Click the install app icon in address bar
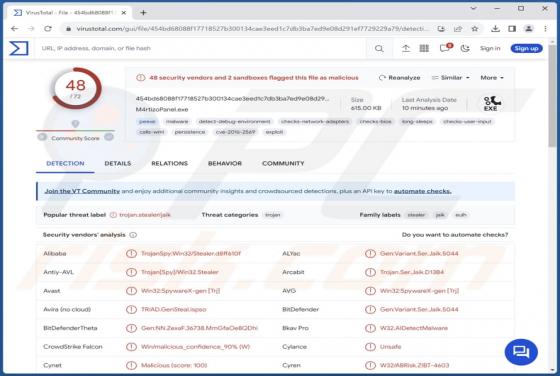 441,29
